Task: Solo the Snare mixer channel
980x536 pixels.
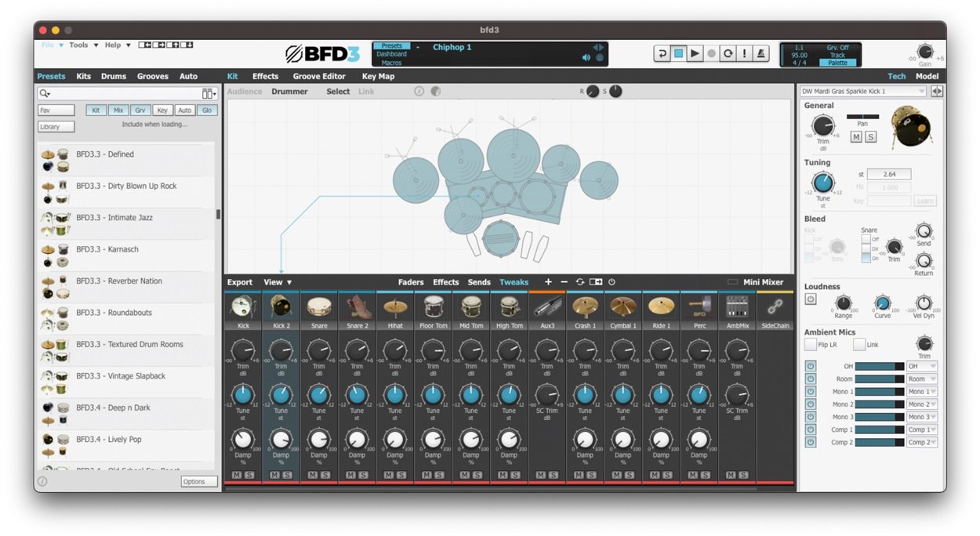Action: coord(325,475)
